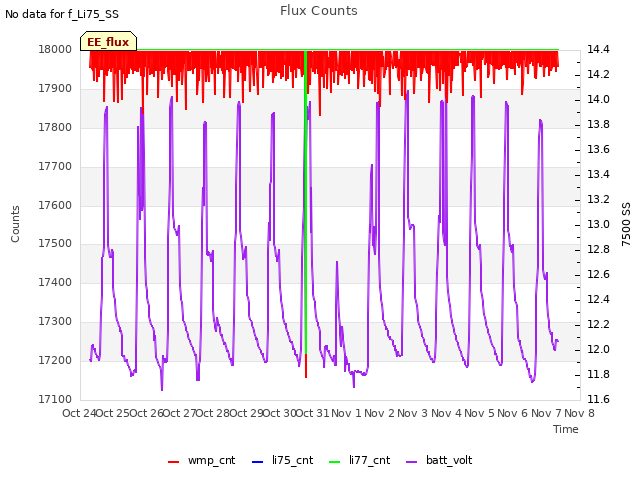Screen dimensions: 640x480
Task: Click the Oct 31 date label
Action: [312, 413]
